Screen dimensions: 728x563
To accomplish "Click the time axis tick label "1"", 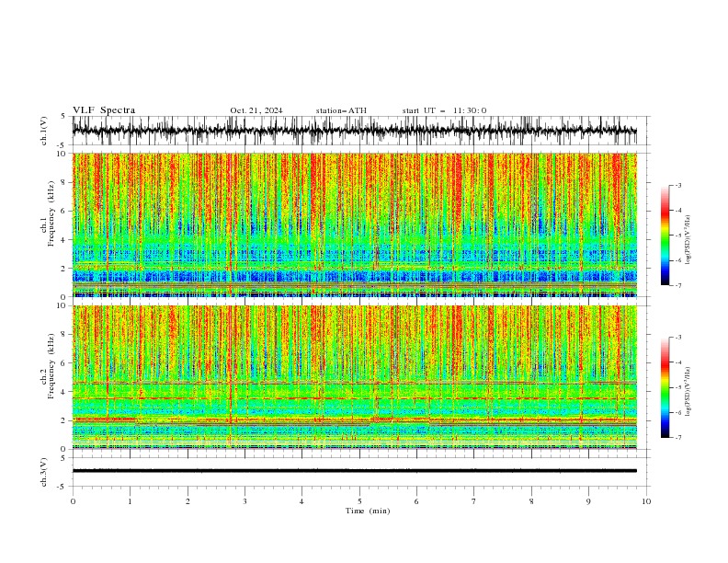I will click(130, 501).
